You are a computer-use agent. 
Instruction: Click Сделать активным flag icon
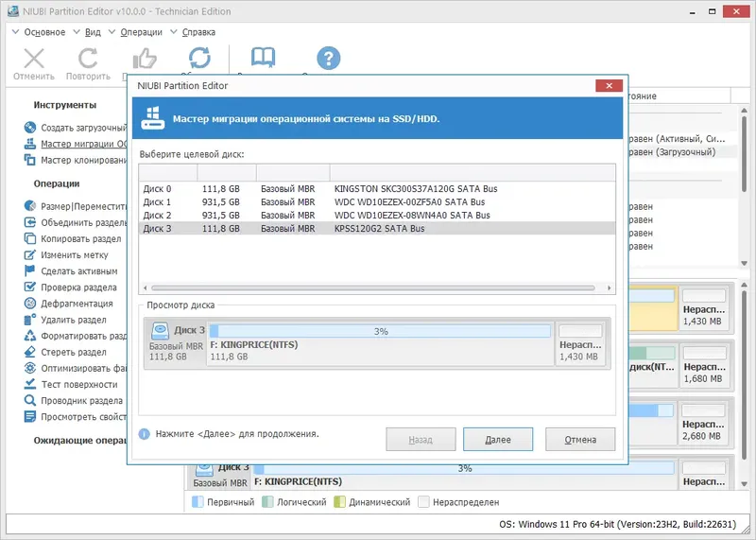point(30,270)
